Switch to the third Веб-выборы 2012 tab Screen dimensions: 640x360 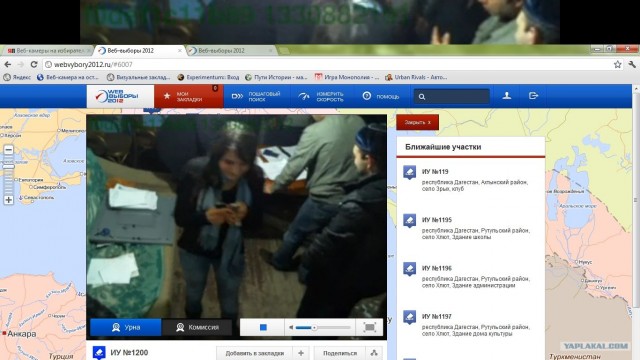pos(231,51)
